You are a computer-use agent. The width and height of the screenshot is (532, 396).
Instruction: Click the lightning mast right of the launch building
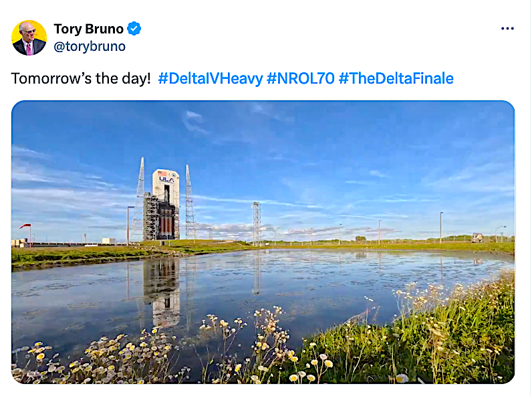[x=189, y=201]
